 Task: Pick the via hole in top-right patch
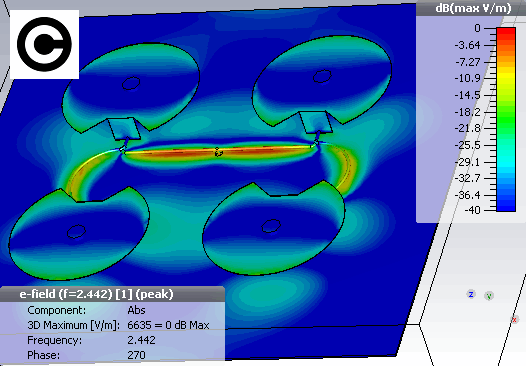click(x=322, y=76)
